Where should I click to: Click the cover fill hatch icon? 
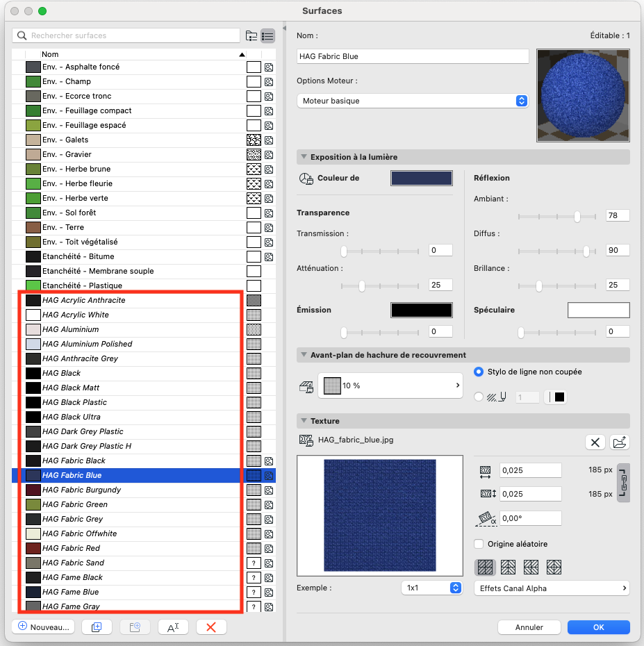point(306,387)
